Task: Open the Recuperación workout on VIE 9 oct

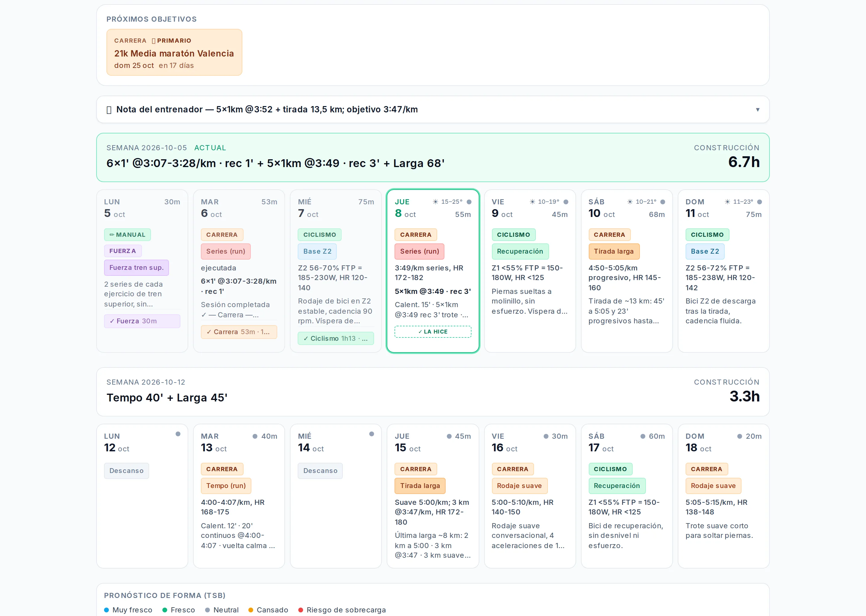Action: coord(520,252)
